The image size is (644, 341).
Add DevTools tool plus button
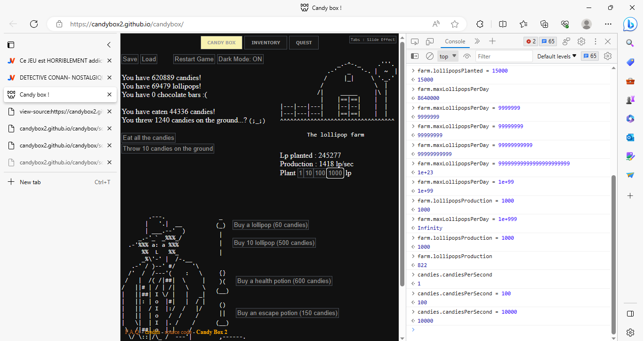[492, 41]
